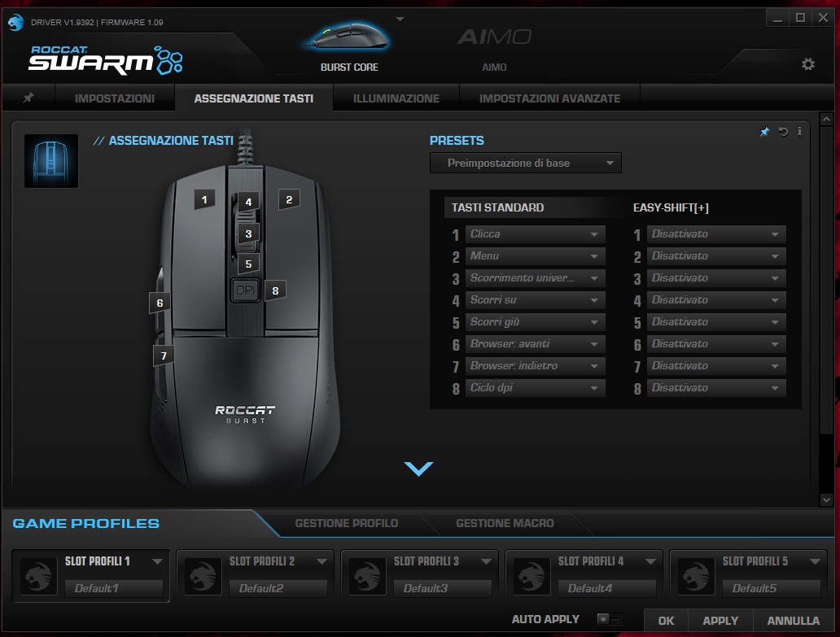
Task: Open standard button 4 dropdown 'Scorri su'
Action: coord(536,299)
